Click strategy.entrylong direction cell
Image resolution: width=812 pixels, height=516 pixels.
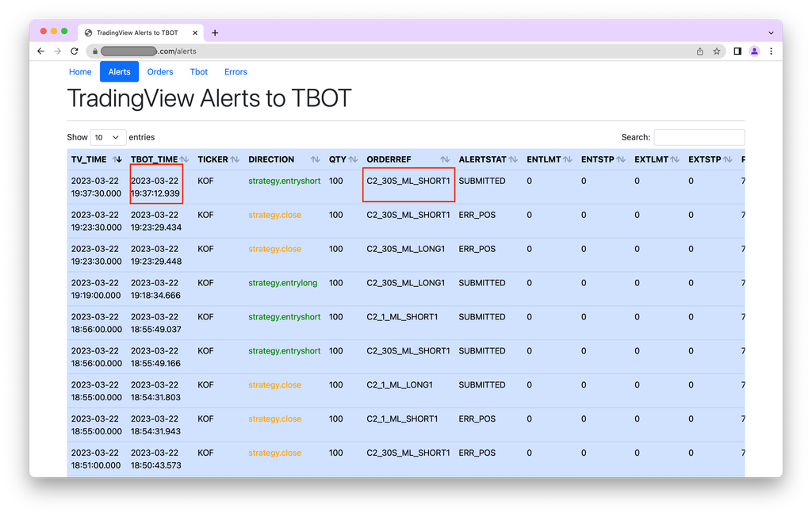tap(283, 283)
